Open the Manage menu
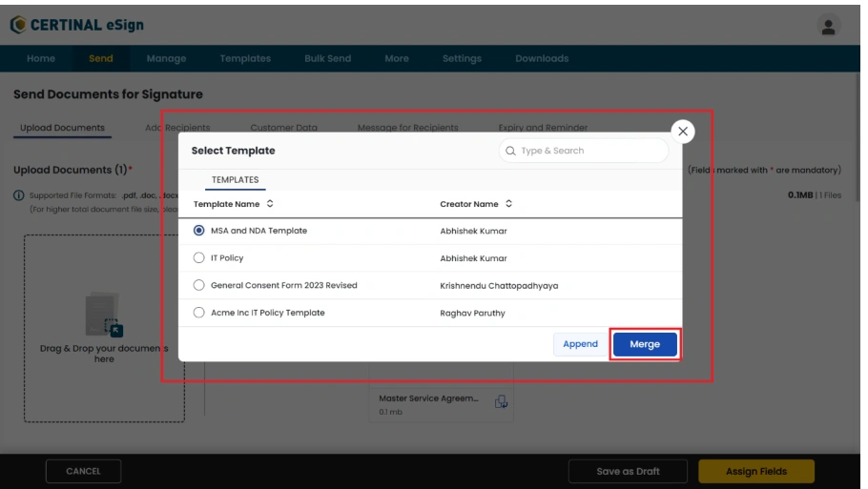This screenshot has height=489, width=868. click(x=166, y=58)
